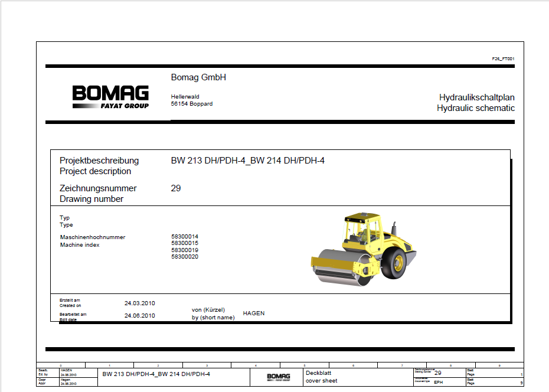Click the BOMAG Fayat Group logo in the header
Image resolution: width=549 pixels, height=392 pixels.
click(110, 97)
